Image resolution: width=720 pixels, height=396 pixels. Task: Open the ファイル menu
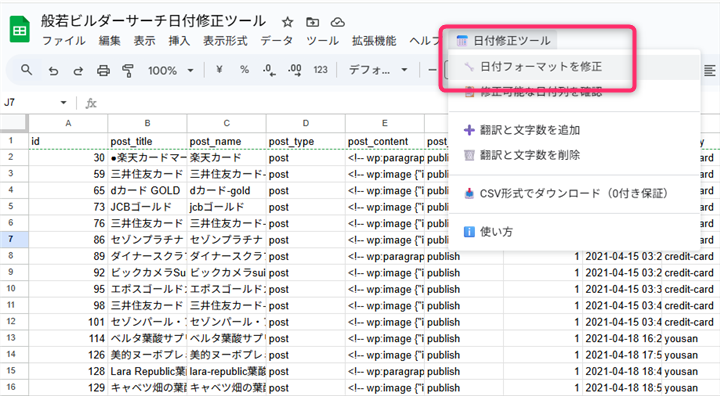(63, 41)
